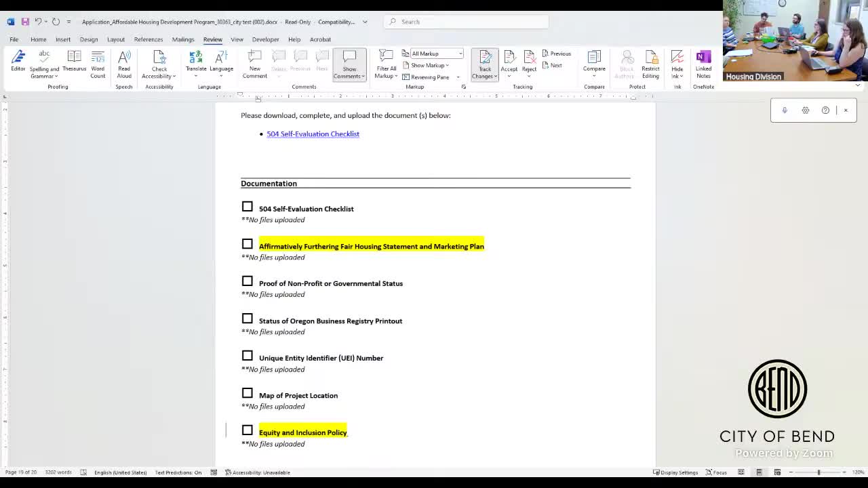Click the Next change button

(552, 65)
